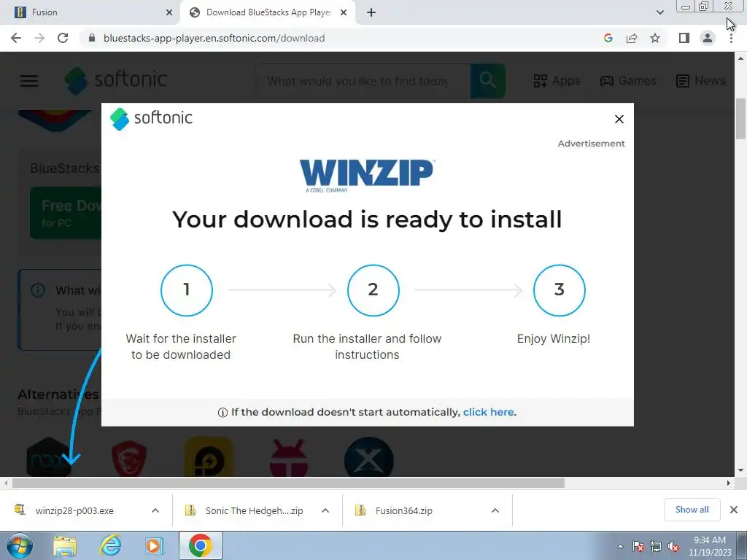Expand options for winzip28-p003.exe

(155, 510)
